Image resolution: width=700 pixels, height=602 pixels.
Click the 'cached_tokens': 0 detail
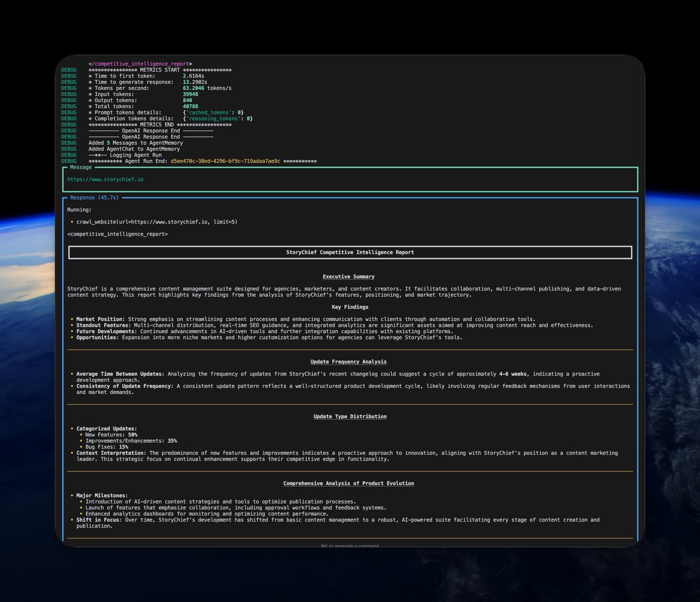coord(213,113)
